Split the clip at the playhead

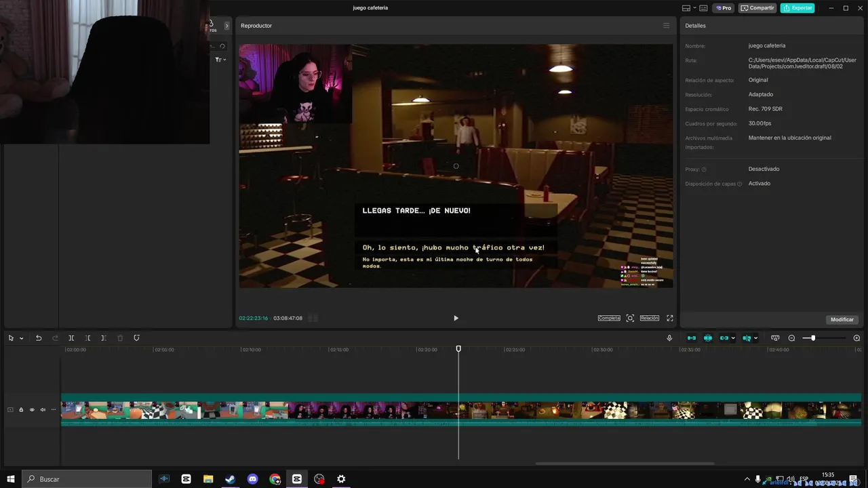point(71,338)
